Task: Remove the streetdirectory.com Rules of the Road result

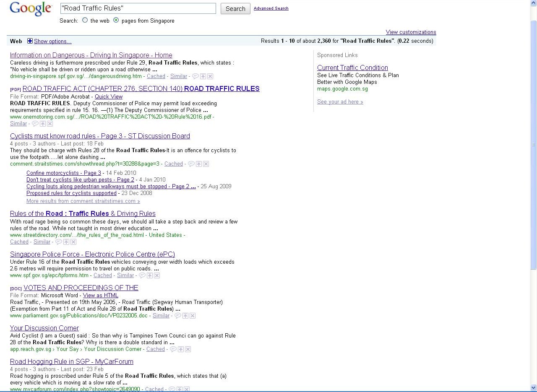Action: coord(73,242)
